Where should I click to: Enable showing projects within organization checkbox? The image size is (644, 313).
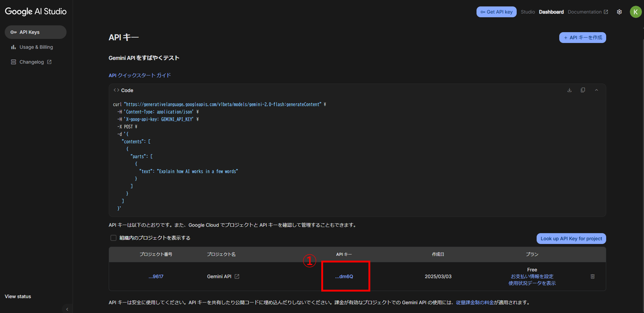click(x=113, y=238)
